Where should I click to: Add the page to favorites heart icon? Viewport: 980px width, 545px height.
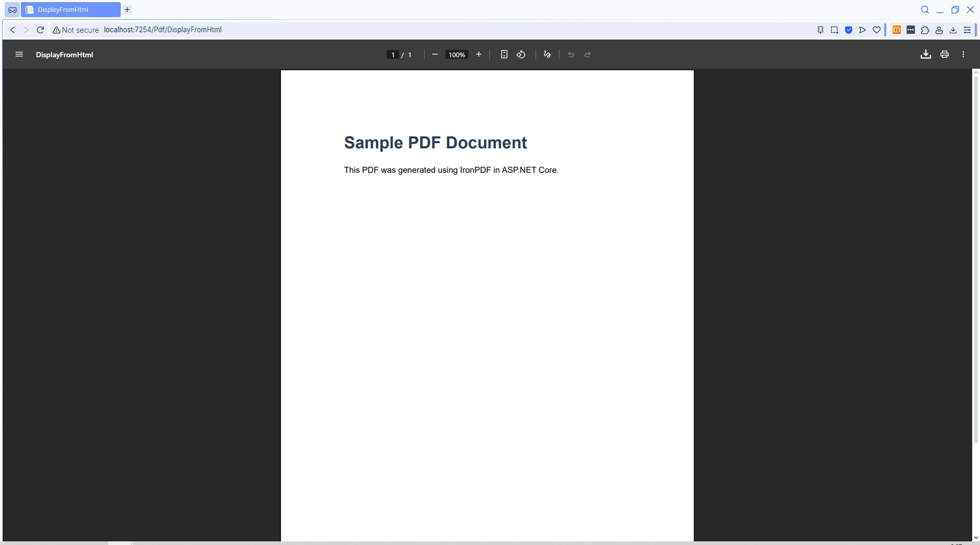[x=876, y=30]
